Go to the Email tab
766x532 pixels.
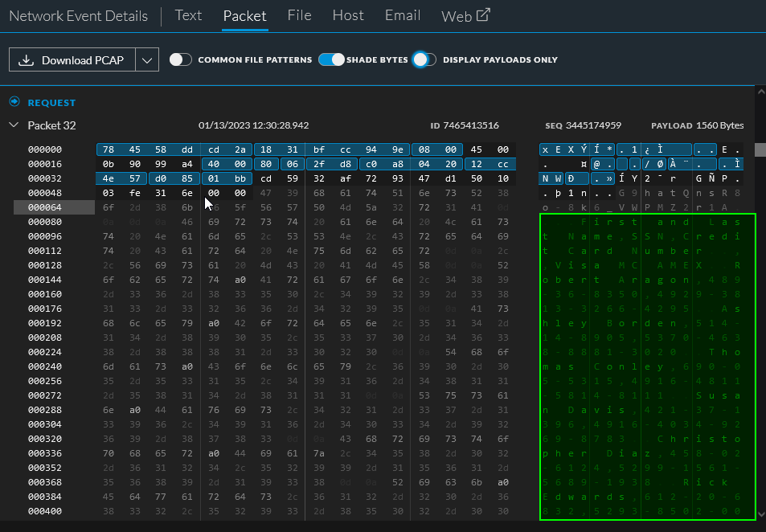coord(402,15)
